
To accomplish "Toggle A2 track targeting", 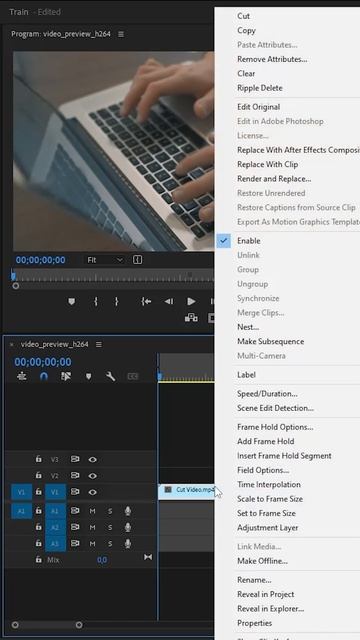I will (x=56, y=527).
